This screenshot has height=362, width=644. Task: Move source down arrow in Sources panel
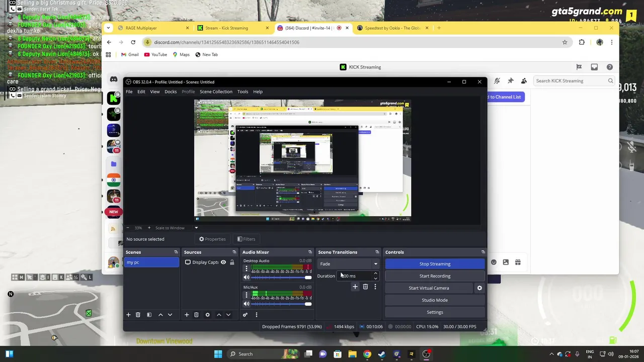pyautogui.click(x=228, y=315)
